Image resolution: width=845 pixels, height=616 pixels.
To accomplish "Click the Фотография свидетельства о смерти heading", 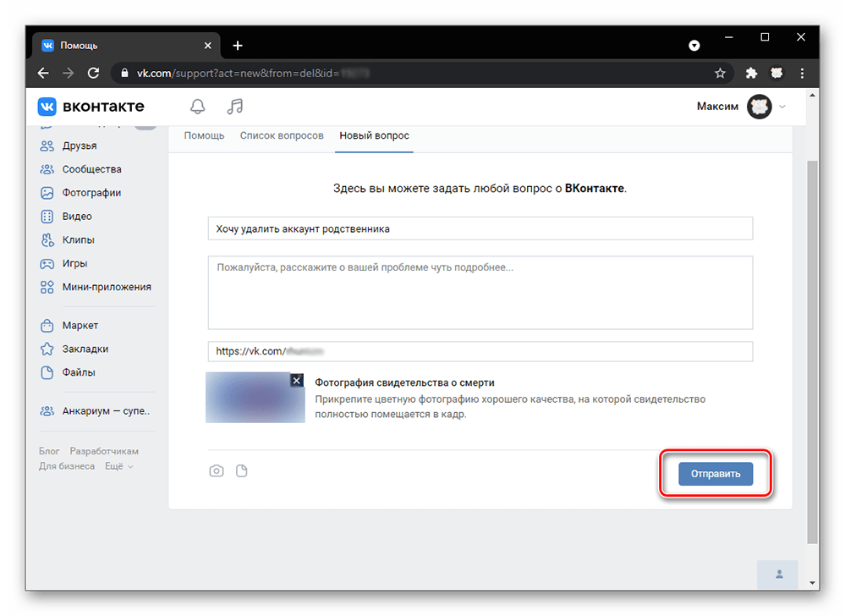I will (404, 382).
